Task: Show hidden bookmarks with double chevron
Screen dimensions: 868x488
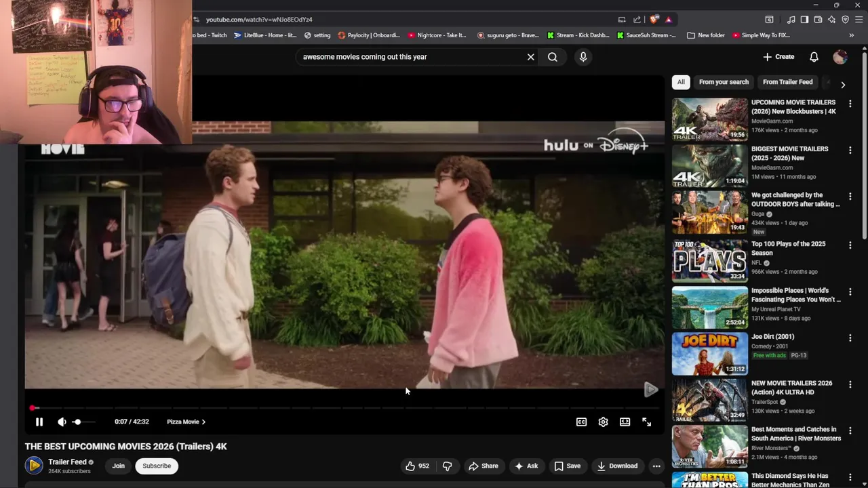Action: (x=851, y=35)
